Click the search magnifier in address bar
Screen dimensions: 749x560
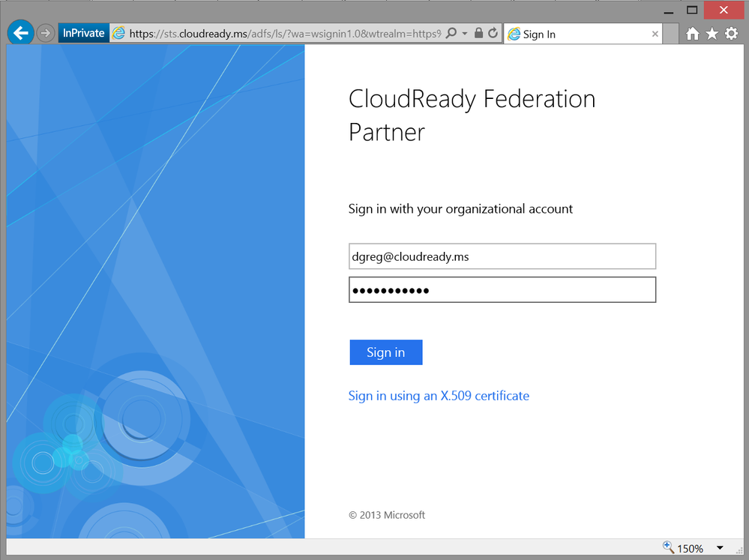(451, 33)
